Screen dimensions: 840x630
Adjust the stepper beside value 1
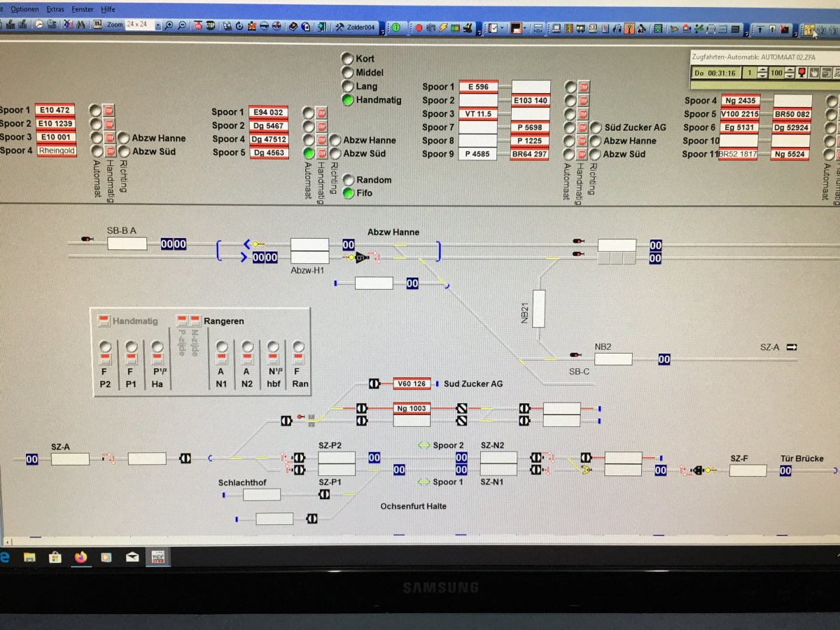pos(762,73)
